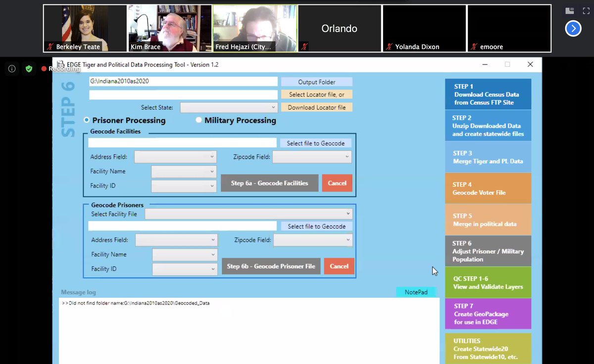Expand Geocode Prisoners Zipcode Field dropdown

tap(313, 240)
